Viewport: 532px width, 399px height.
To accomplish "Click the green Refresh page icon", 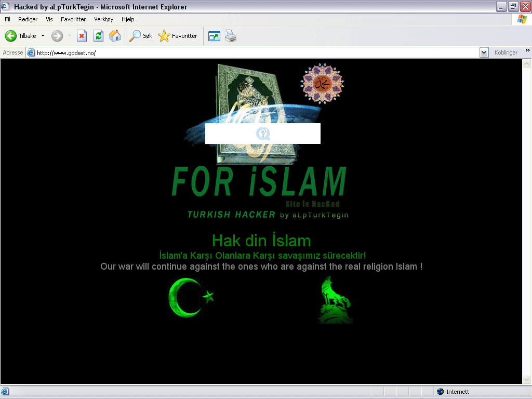I will [98, 36].
